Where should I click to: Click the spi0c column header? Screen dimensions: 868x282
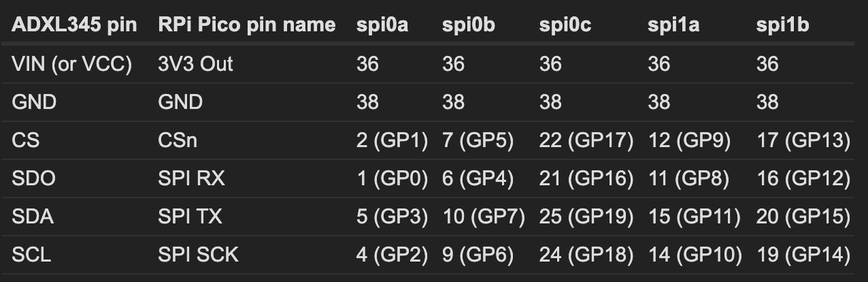(565, 25)
